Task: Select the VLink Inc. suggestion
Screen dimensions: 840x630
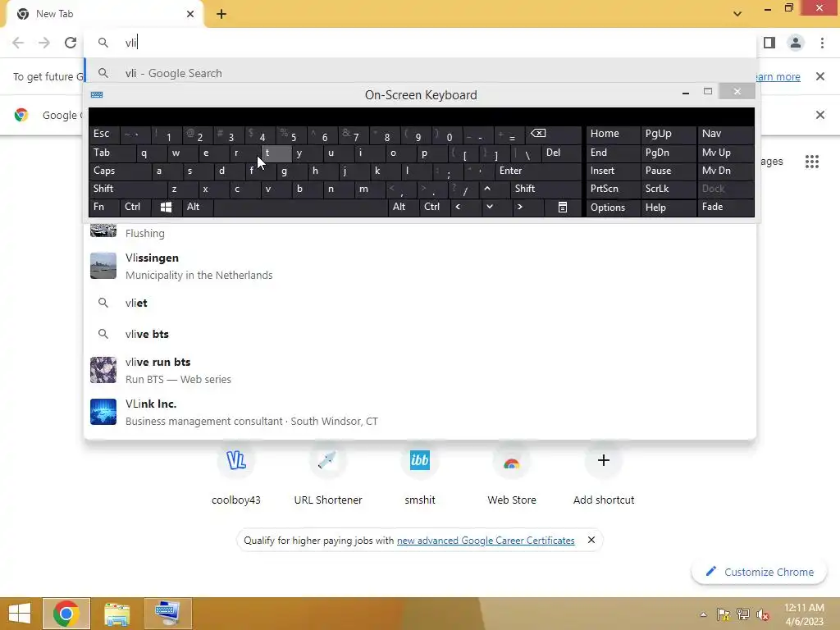Action: (420, 412)
